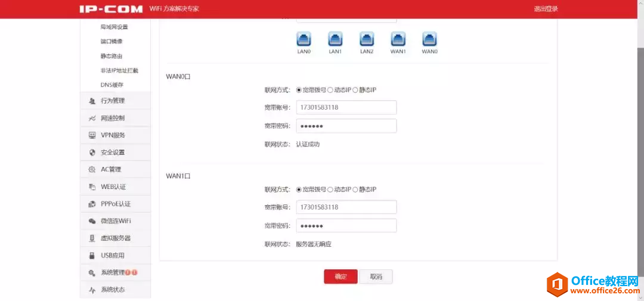Click the WAN0 port icon
The width and height of the screenshot is (644, 301).
429,39
